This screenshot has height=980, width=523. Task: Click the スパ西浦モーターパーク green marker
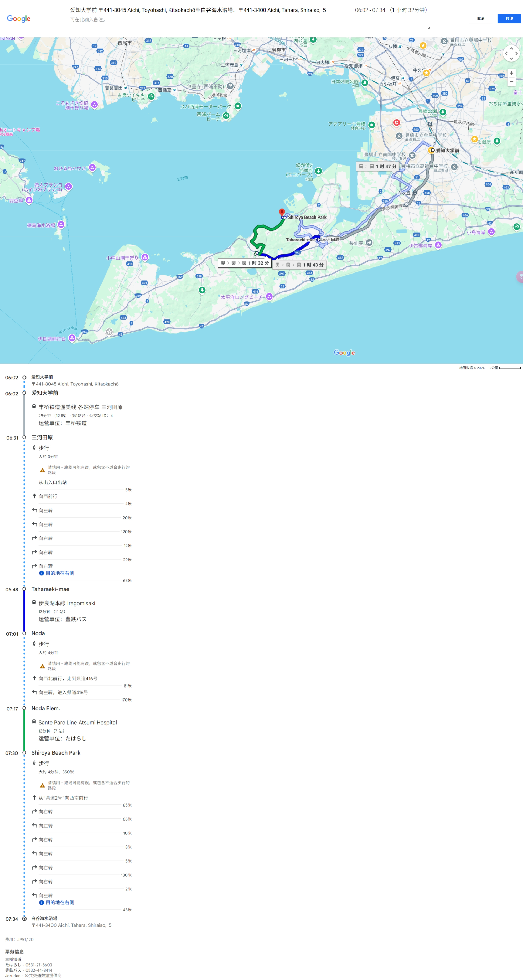point(238,106)
